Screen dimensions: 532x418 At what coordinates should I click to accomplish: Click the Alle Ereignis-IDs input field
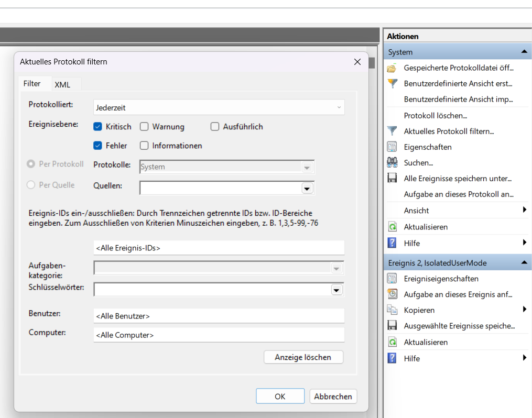(x=219, y=248)
